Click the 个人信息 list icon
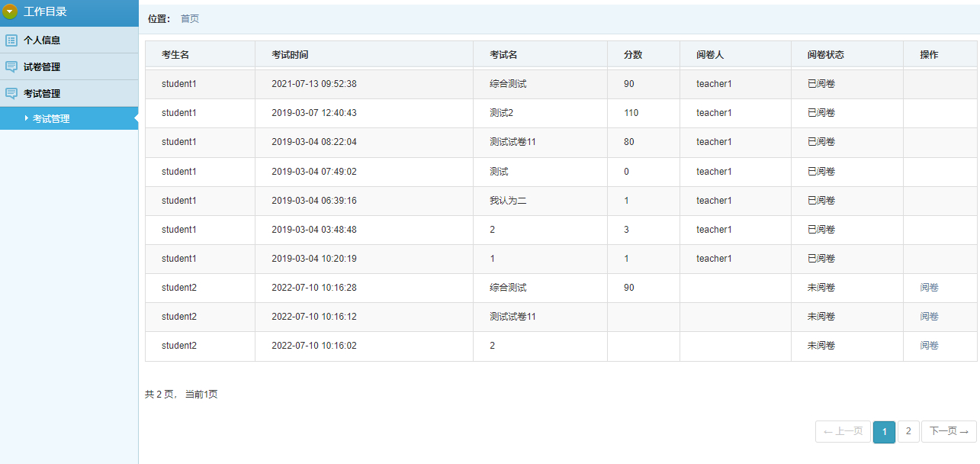 click(x=11, y=40)
